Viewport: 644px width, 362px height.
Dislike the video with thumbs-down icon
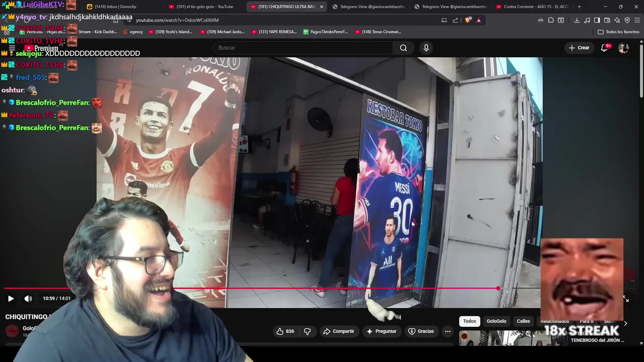(x=307, y=331)
